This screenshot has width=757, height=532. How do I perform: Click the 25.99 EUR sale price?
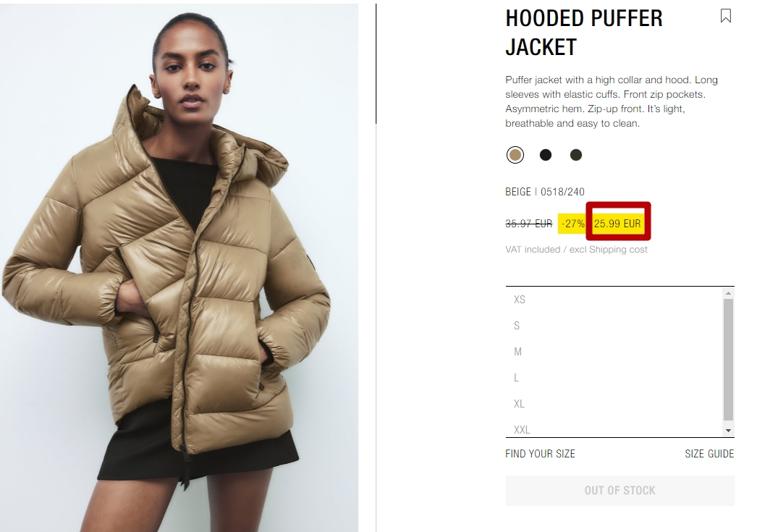point(617,224)
